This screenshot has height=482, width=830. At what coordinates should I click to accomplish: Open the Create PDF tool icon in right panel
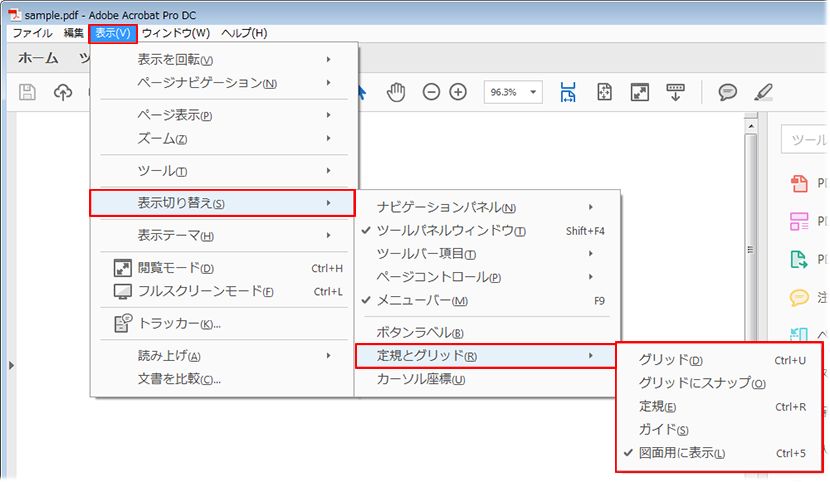coord(798,183)
